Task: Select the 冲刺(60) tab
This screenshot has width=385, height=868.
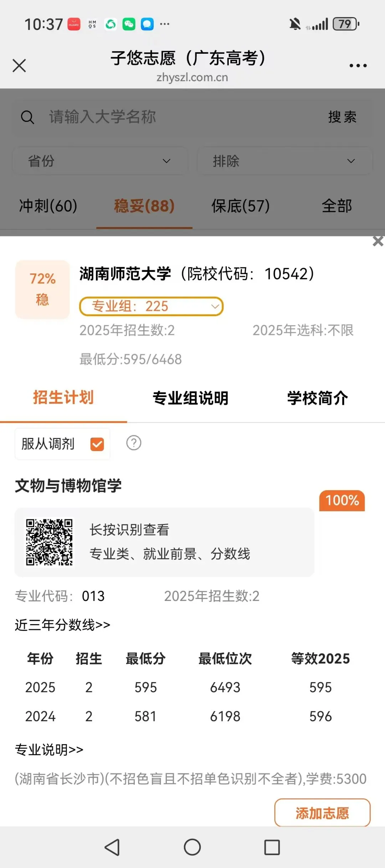Action: click(48, 206)
